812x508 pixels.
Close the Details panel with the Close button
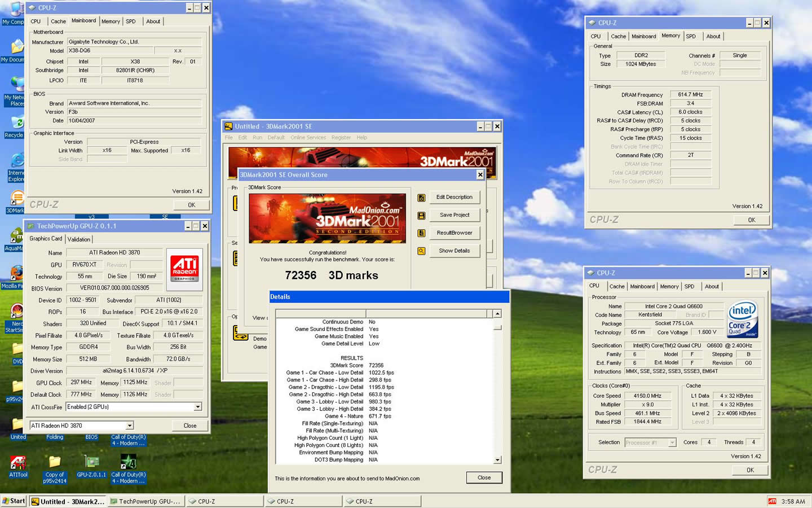484,478
